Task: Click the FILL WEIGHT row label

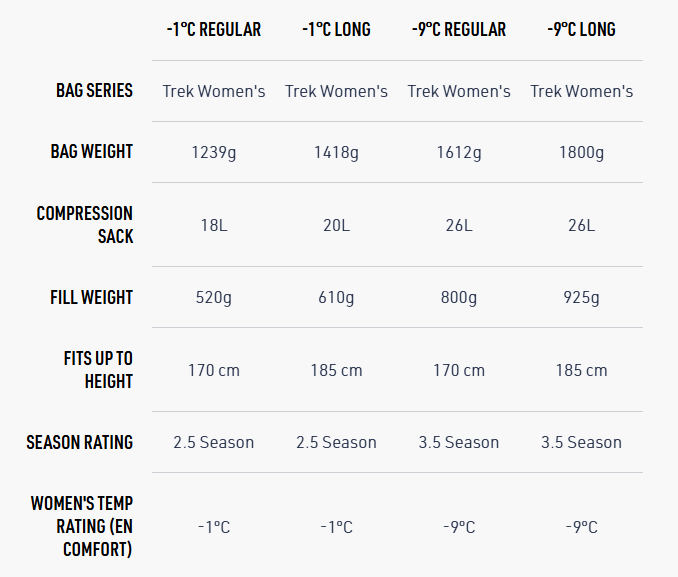Action: pos(92,298)
